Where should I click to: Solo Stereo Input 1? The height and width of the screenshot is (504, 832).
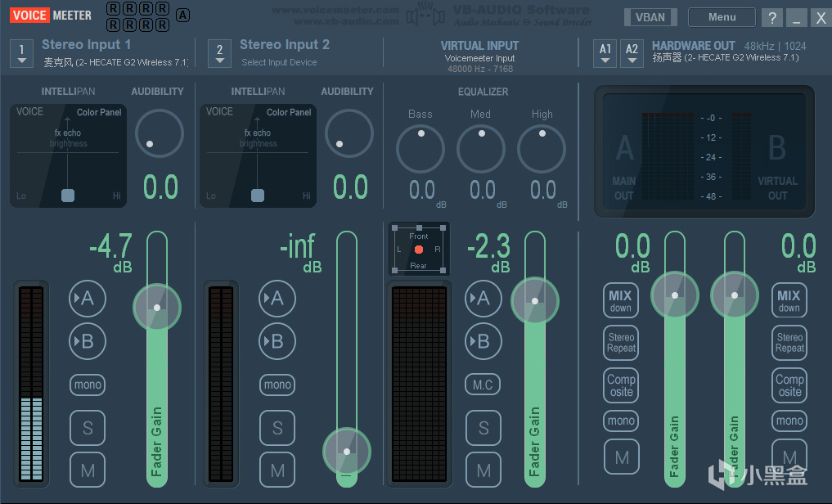[88, 428]
